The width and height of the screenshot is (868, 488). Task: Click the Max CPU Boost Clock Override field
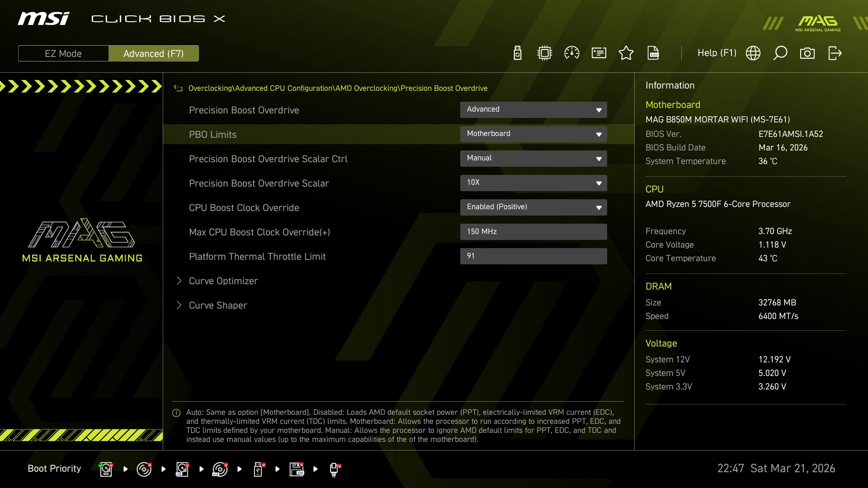pyautogui.click(x=533, y=232)
